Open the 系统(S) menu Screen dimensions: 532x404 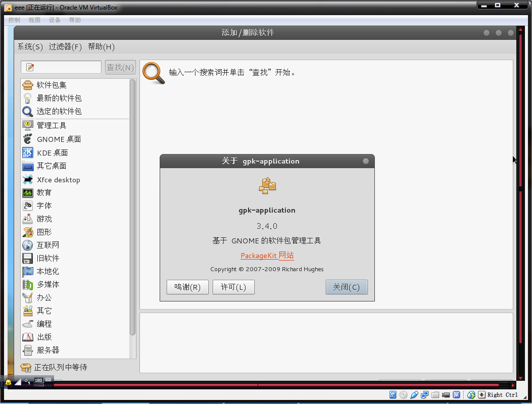pos(30,46)
